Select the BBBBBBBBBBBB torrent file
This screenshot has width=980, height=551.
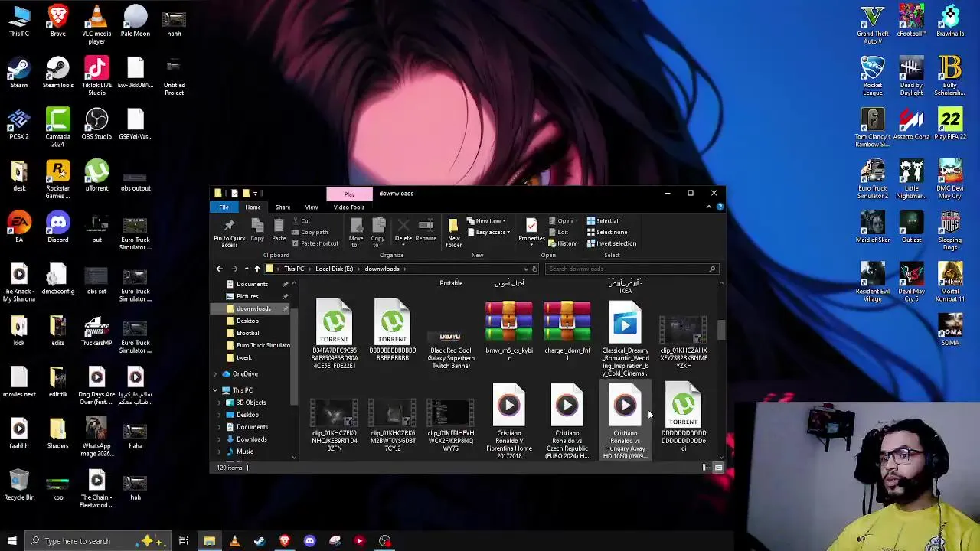(393, 331)
